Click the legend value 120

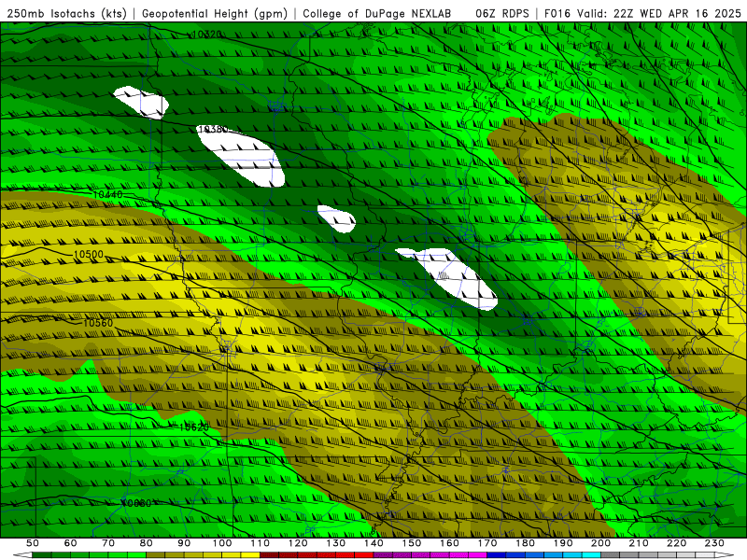click(x=298, y=543)
